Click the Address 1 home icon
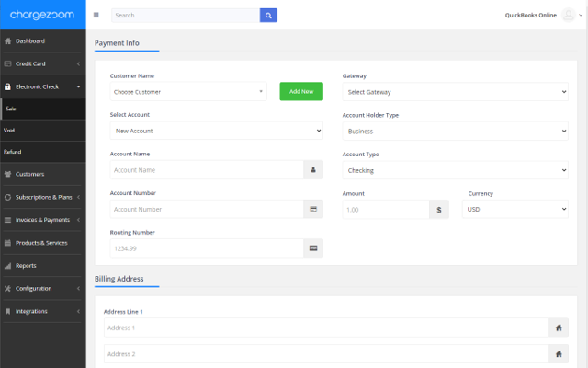The width and height of the screenshot is (588, 368). [x=558, y=328]
